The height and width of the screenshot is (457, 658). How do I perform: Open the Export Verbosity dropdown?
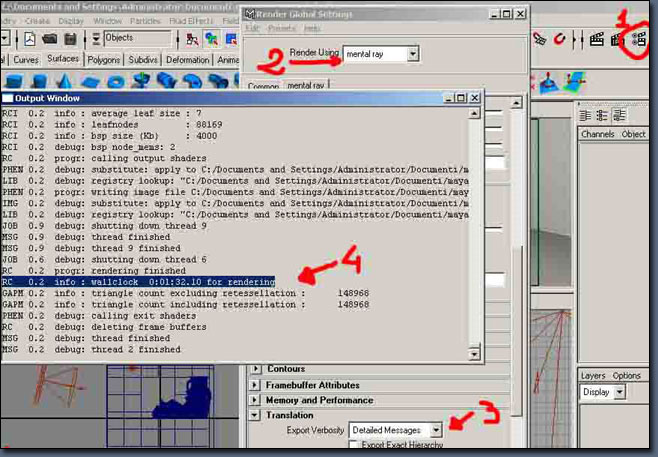coord(436,430)
